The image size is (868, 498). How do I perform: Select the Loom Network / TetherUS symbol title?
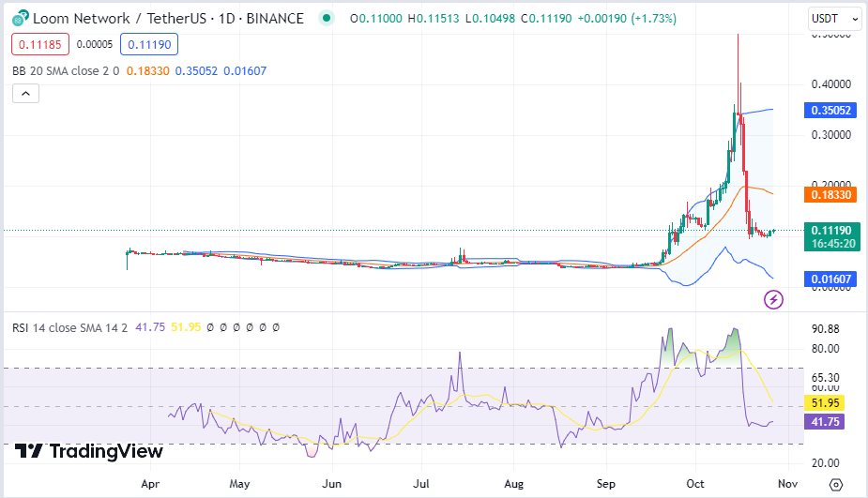pos(168,18)
